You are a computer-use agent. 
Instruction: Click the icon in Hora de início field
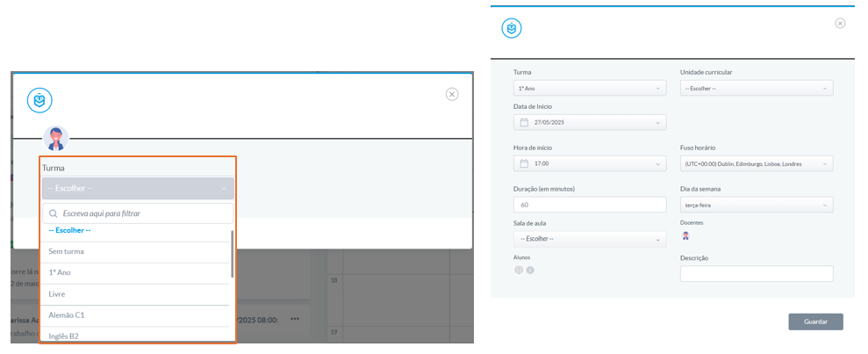coord(524,163)
